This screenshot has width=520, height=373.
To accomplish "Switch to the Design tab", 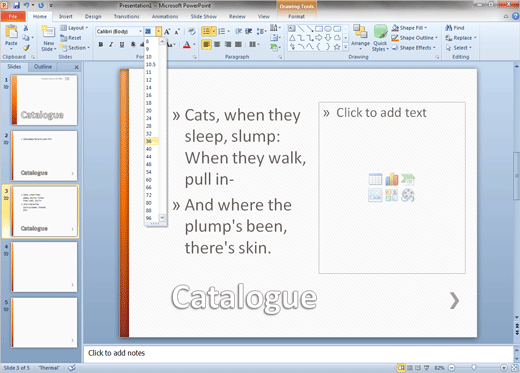I will pos(93,16).
